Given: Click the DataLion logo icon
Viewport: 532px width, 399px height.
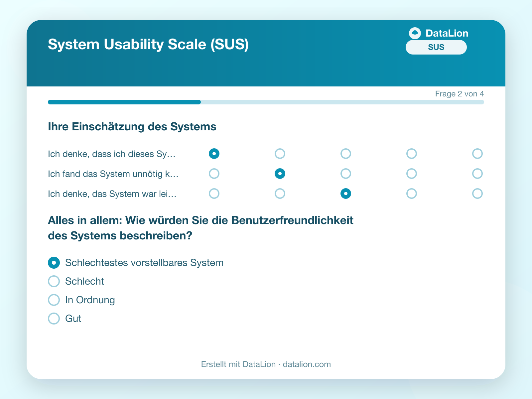Looking at the screenshot, I should pyautogui.click(x=415, y=33).
